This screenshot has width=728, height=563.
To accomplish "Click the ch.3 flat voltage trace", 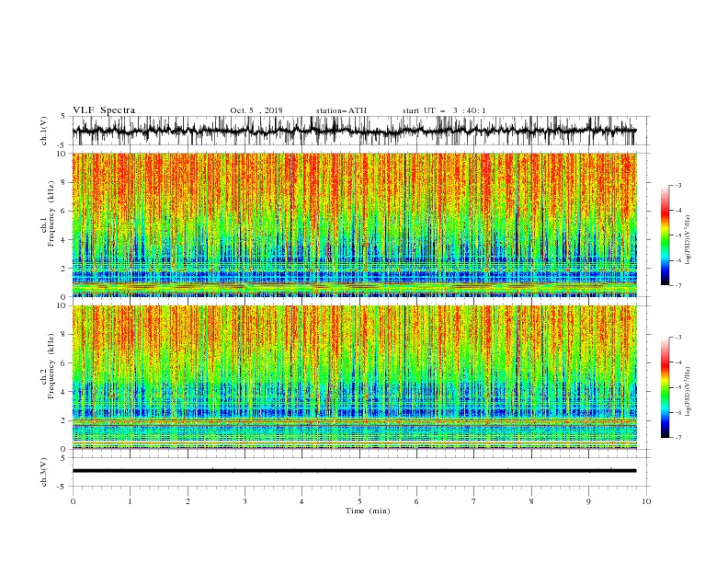I will click(354, 471).
